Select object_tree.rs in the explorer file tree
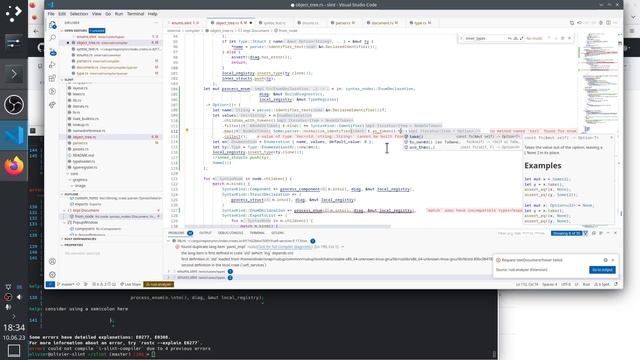640x360 pixels. tap(111, 137)
